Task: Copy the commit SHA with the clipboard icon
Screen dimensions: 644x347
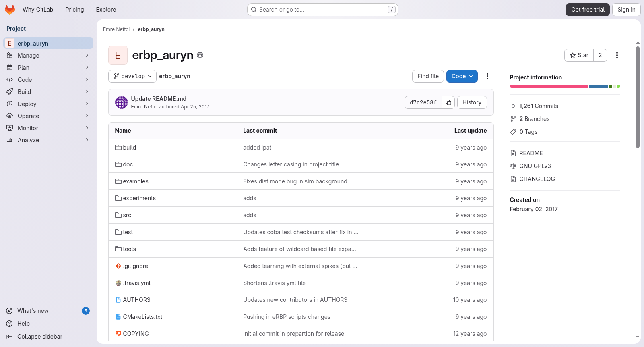Action: [448, 102]
